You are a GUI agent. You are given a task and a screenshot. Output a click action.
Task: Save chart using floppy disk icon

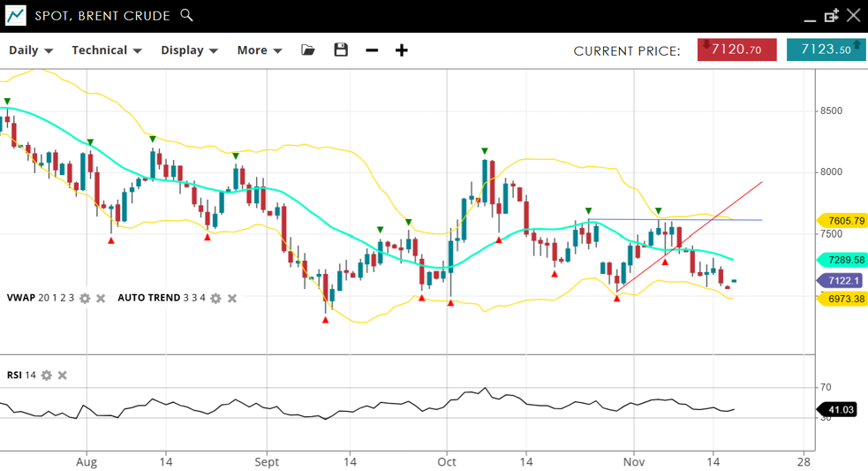tap(341, 50)
